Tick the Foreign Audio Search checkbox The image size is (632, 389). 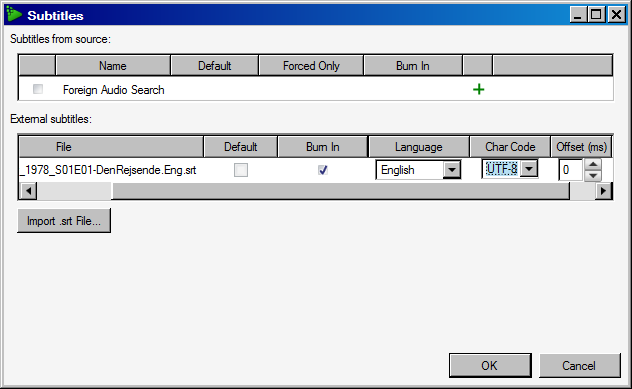click(x=38, y=89)
